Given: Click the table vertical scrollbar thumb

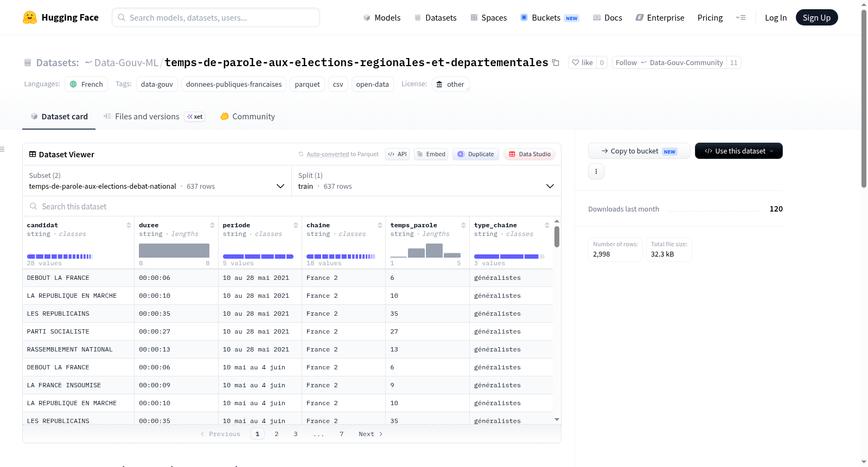Looking at the screenshot, I should click(557, 237).
